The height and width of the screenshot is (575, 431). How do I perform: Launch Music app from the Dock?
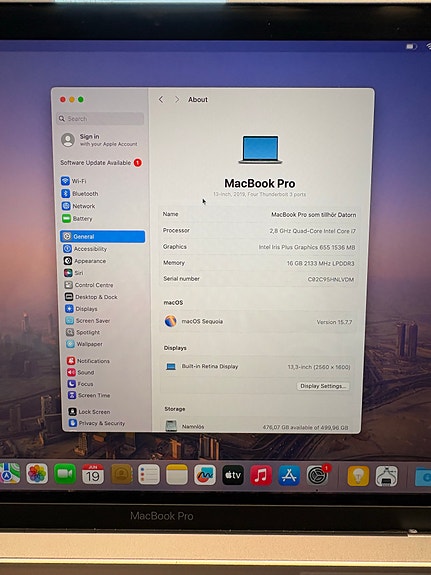(261, 475)
